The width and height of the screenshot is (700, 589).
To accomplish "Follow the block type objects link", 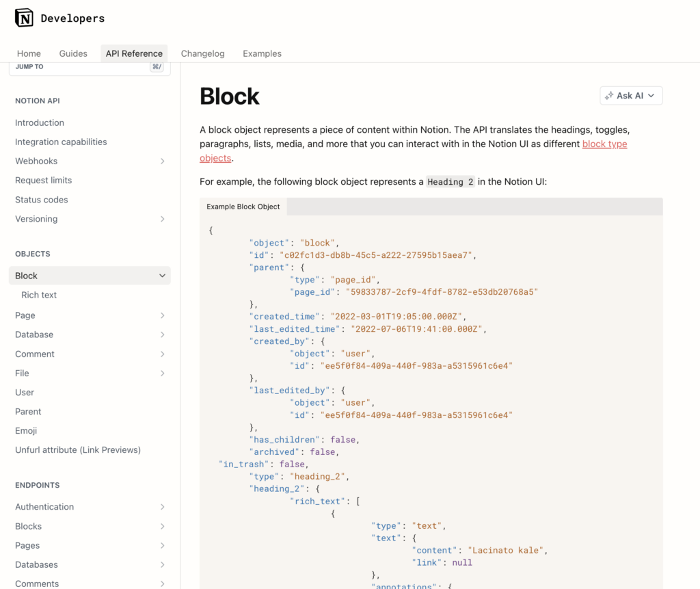I will (604, 144).
